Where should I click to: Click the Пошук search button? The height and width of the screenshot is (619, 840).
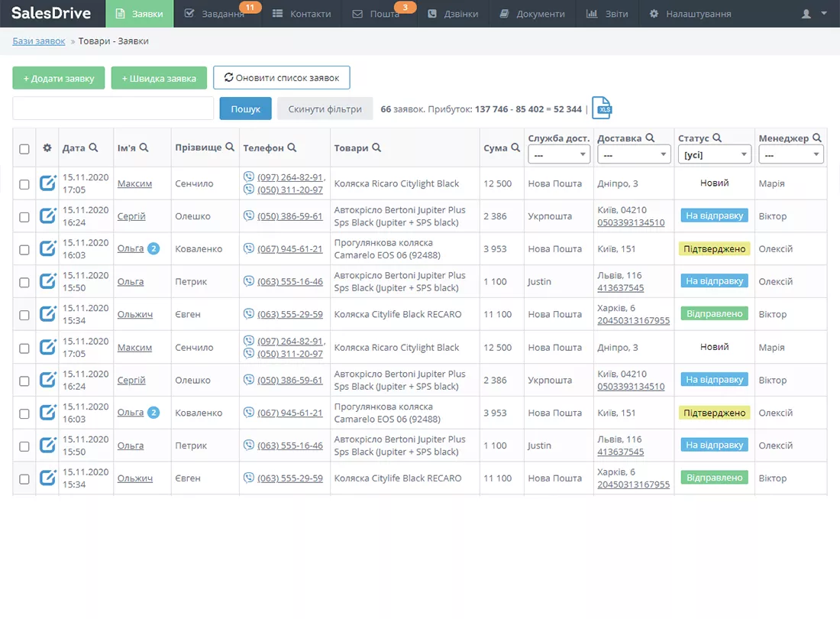[x=245, y=109]
